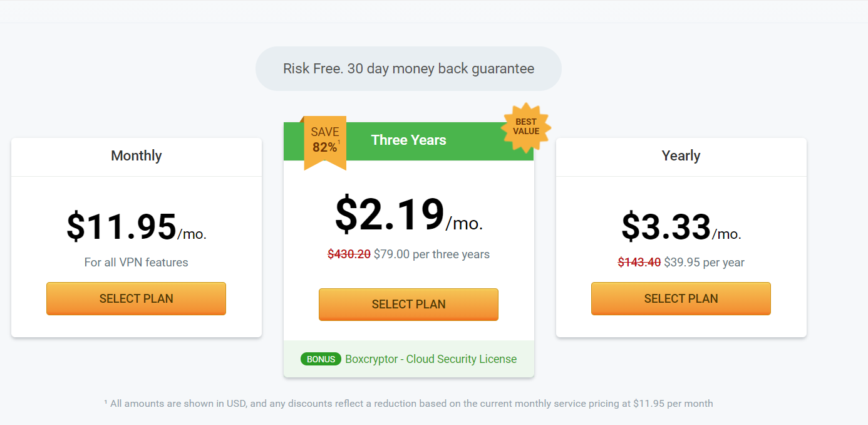Click the Save 82% ribbon badge
The image size is (868, 425).
pyautogui.click(x=325, y=142)
